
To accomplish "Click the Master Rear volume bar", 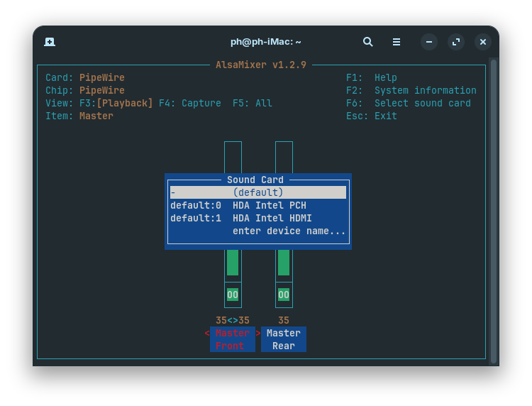I will (x=284, y=263).
